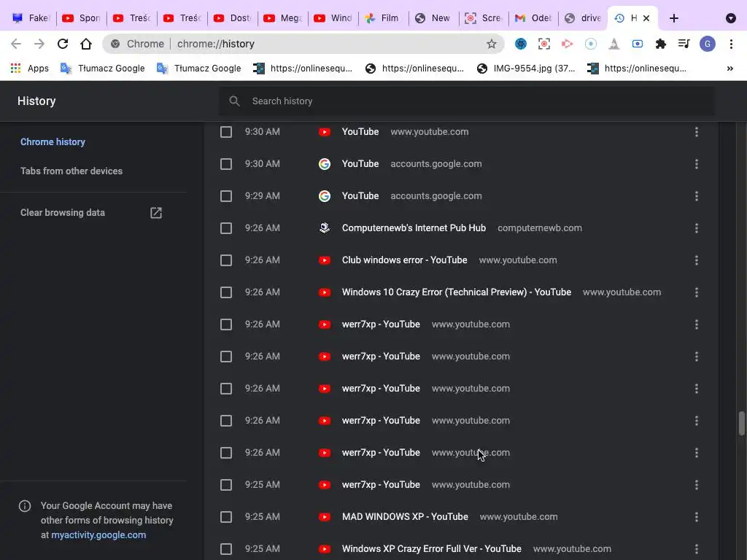Select Chrome history in sidebar
Viewport: 747px width, 560px height.
click(x=53, y=142)
